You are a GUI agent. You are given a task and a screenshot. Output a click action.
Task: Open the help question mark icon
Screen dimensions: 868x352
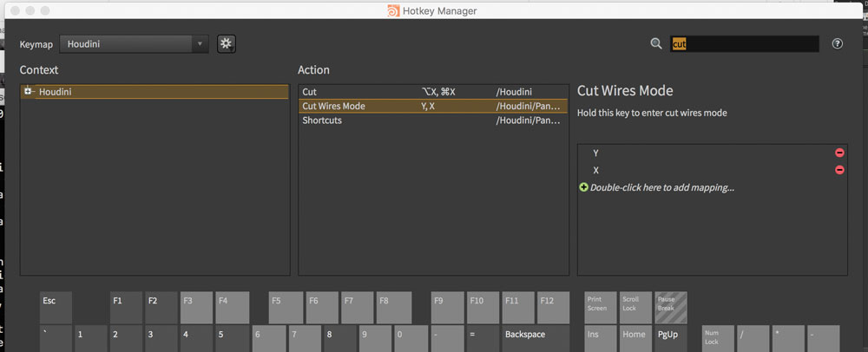point(837,44)
